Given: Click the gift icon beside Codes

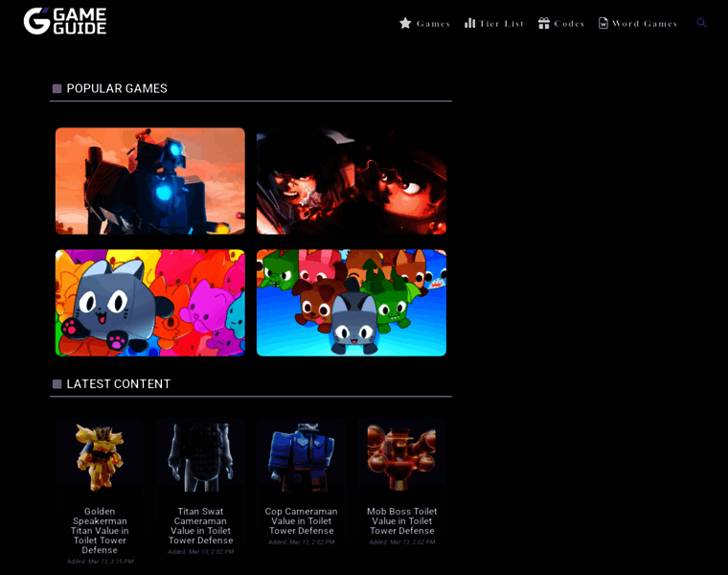Looking at the screenshot, I should click(x=544, y=23).
